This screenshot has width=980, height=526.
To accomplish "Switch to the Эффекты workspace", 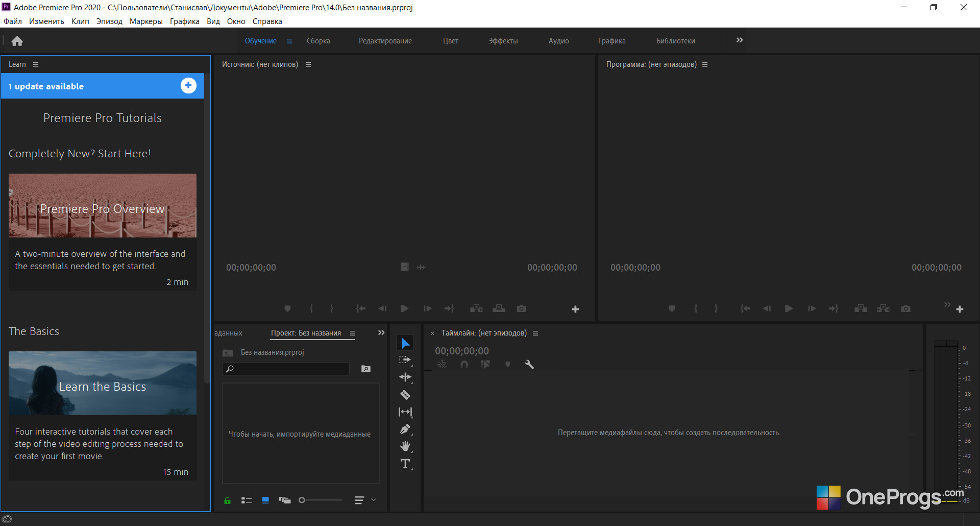I will coord(503,41).
